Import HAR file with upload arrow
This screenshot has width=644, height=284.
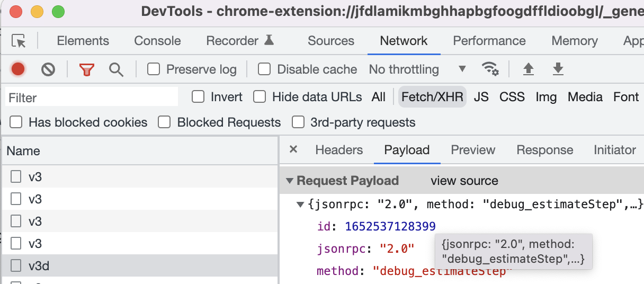[x=528, y=69]
